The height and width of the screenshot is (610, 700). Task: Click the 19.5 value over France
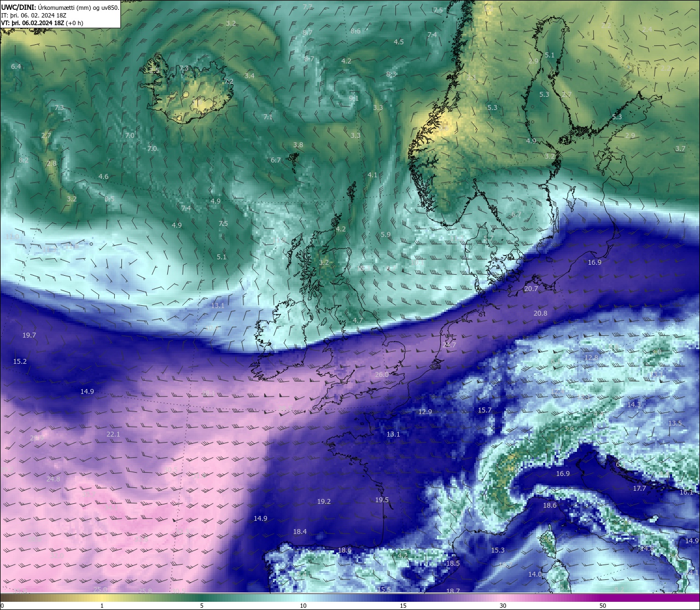click(382, 500)
